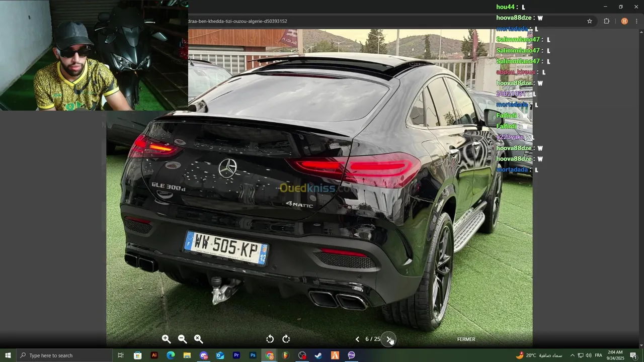Open the Chrome three-dot menu
The image size is (644, 362).
(637, 21)
